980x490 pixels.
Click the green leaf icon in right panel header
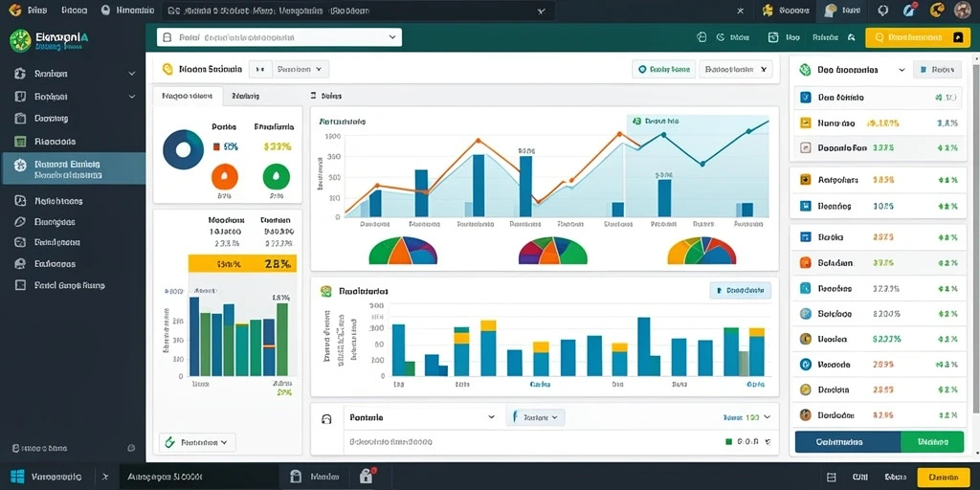point(805,70)
